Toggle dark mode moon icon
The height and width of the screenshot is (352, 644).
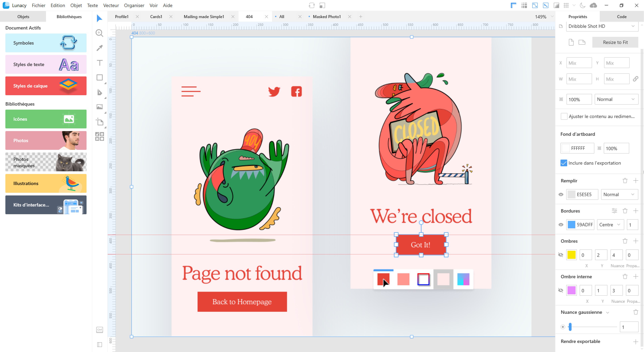pos(582,5)
